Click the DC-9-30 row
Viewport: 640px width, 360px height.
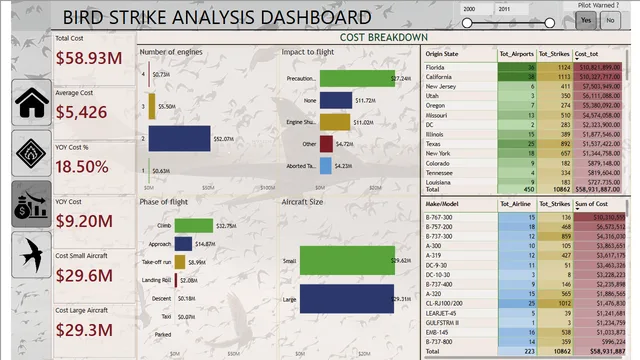[524, 265]
